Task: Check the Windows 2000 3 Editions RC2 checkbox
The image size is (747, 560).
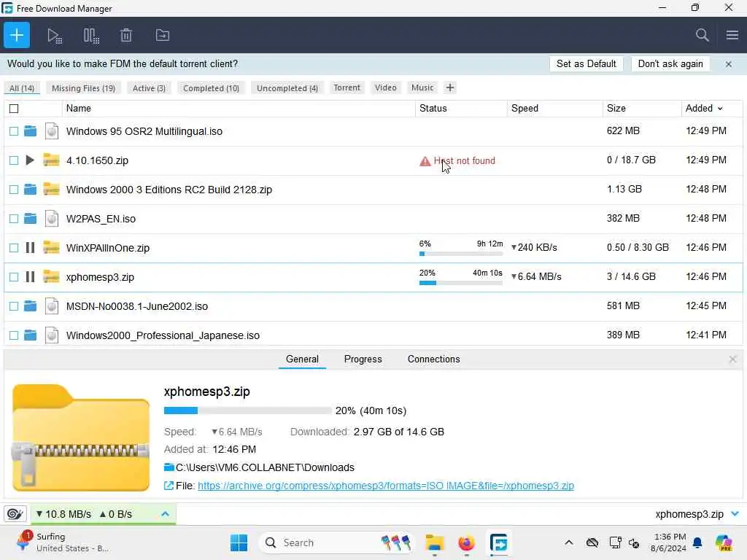Action: tap(14, 190)
